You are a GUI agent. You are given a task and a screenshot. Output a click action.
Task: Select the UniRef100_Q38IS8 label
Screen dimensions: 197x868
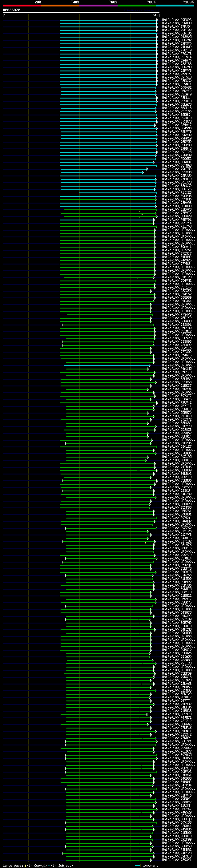(176, 64)
